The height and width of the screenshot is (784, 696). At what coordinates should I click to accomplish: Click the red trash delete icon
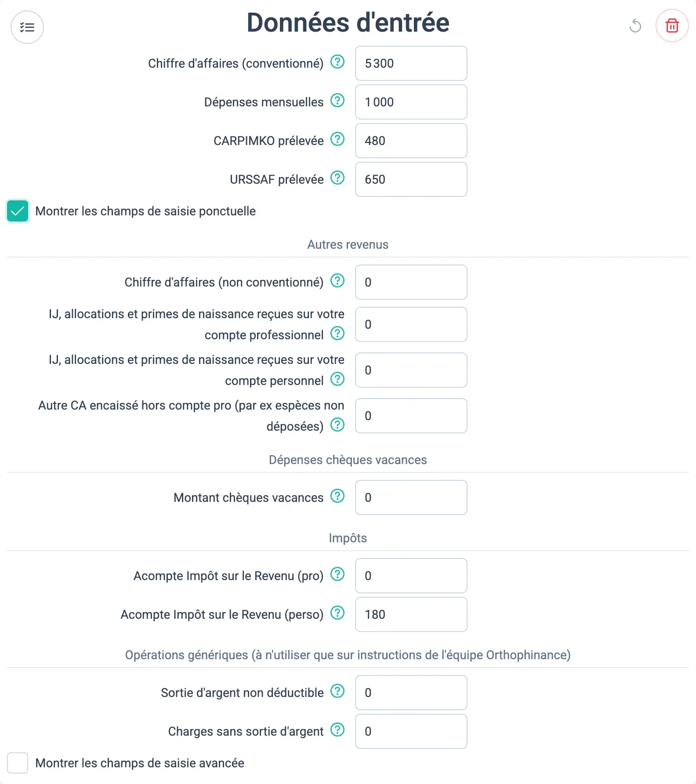point(672,26)
